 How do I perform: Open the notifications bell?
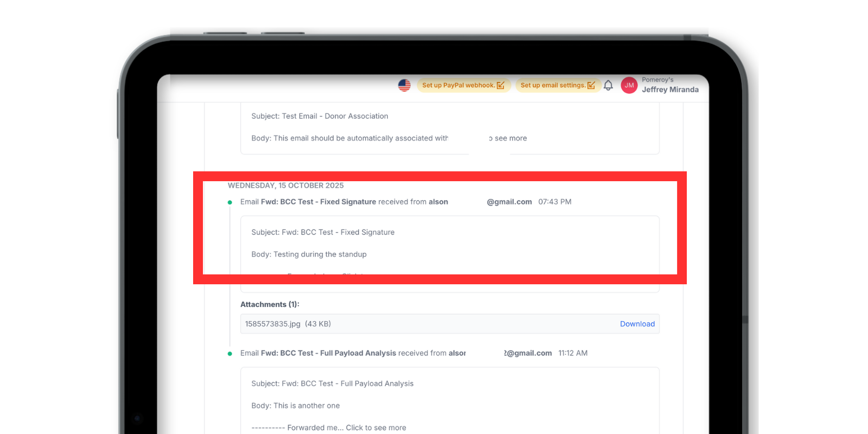[608, 85]
